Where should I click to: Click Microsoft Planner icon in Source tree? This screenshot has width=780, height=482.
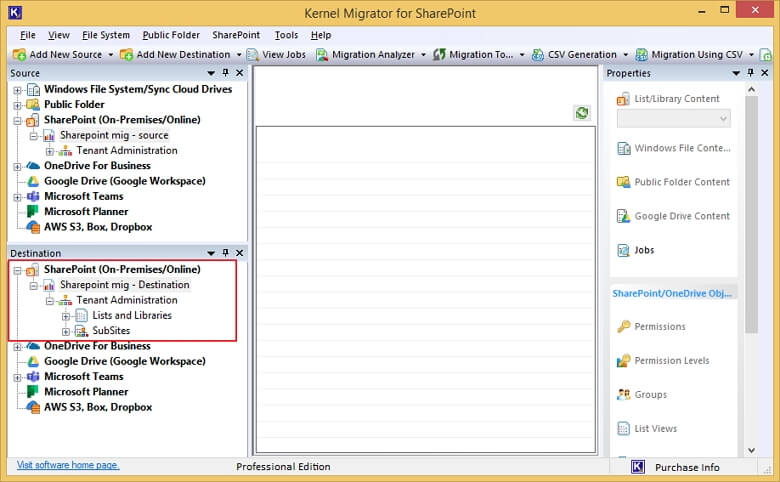33,212
